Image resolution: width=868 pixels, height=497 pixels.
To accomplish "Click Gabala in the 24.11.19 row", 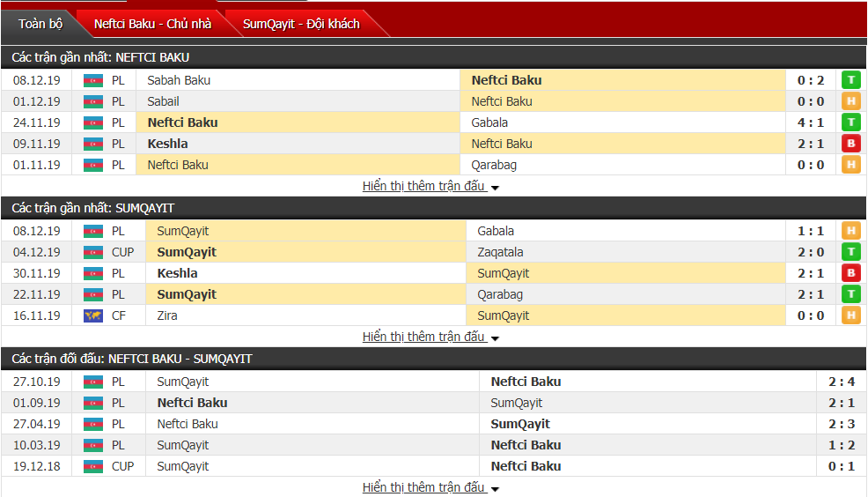I will 489,122.
